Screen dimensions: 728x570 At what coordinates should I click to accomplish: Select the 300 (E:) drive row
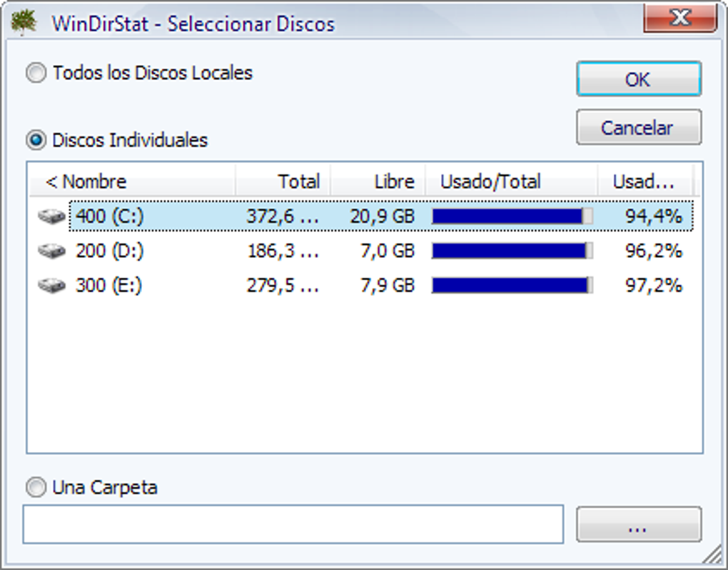(365, 285)
